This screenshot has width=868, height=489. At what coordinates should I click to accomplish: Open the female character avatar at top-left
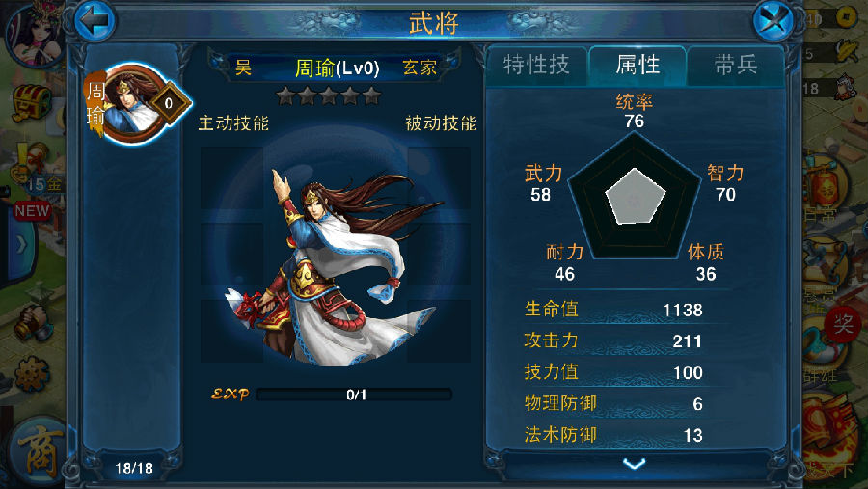(33, 33)
